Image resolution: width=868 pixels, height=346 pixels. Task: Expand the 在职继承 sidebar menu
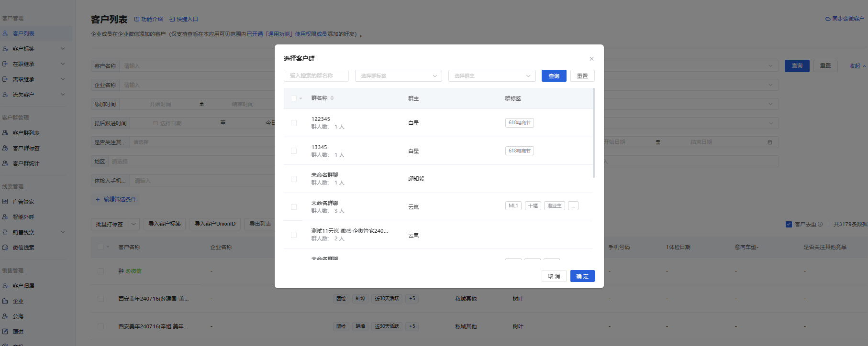(63, 64)
